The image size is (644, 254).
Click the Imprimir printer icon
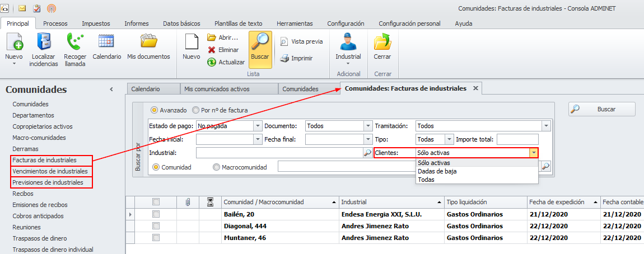pyautogui.click(x=284, y=58)
